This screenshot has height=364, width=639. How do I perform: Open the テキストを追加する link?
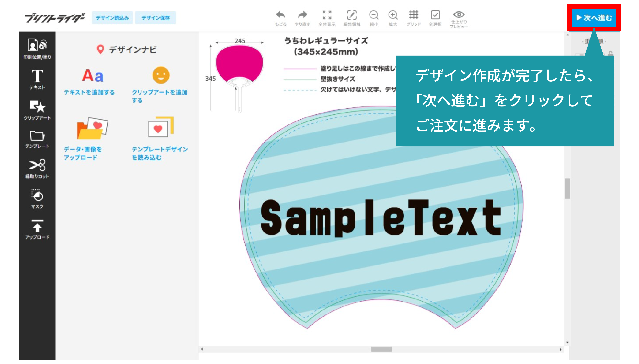coord(89,92)
